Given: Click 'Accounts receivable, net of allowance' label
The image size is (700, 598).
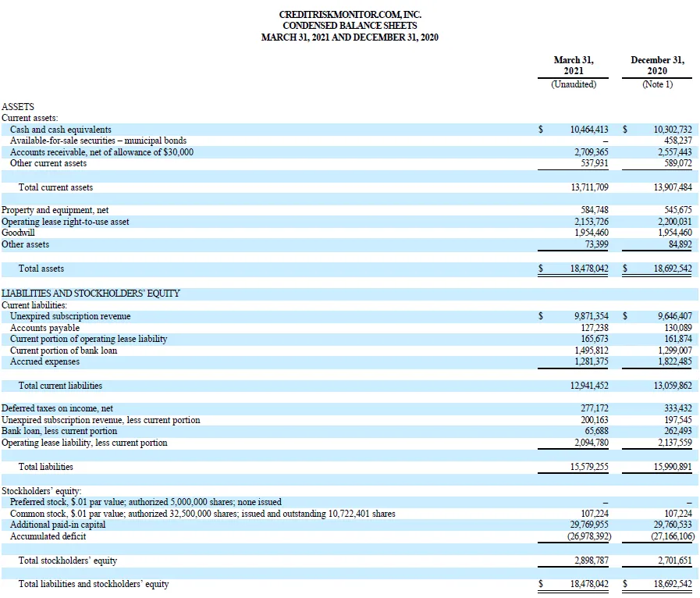Looking at the screenshot, I should click(x=101, y=152).
